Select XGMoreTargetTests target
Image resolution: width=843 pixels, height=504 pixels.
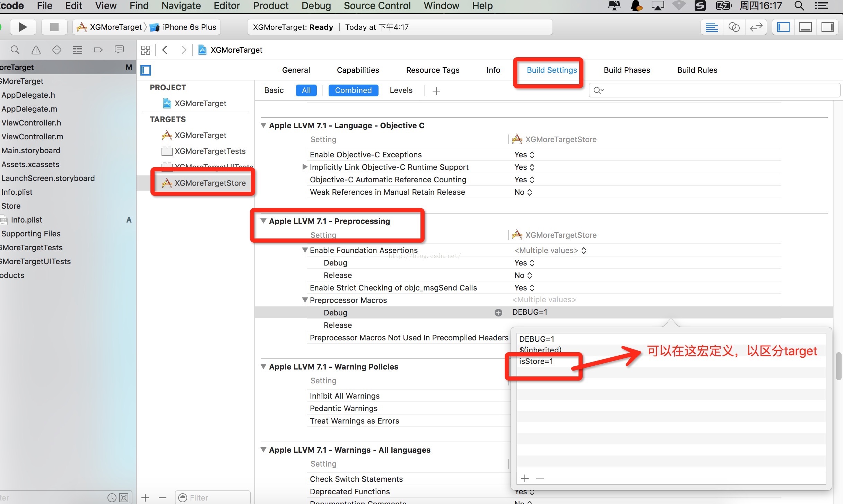(204, 151)
